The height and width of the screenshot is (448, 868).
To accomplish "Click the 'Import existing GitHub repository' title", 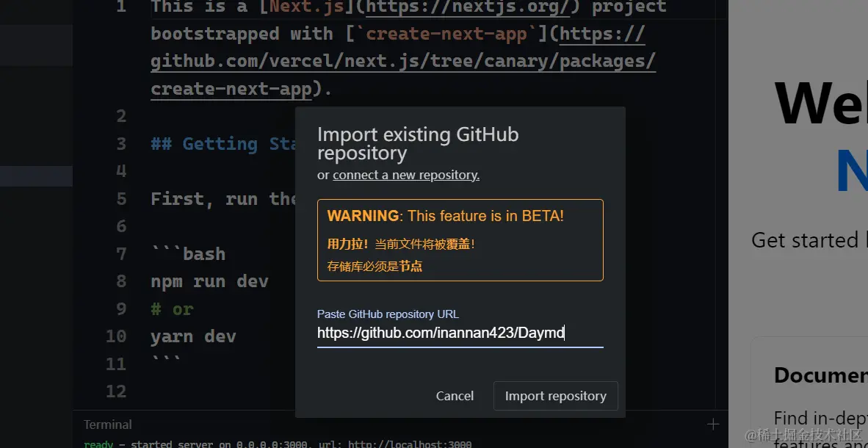I will click(418, 143).
